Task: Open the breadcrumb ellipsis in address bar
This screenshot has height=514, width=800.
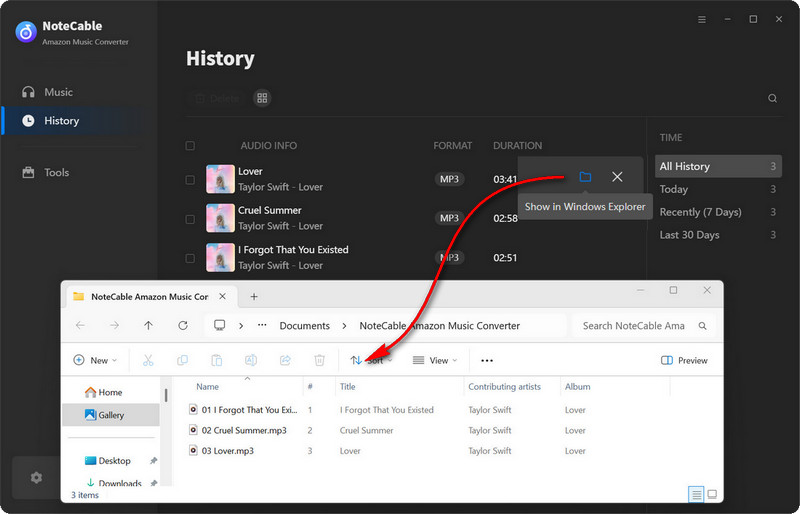Action: [262, 326]
